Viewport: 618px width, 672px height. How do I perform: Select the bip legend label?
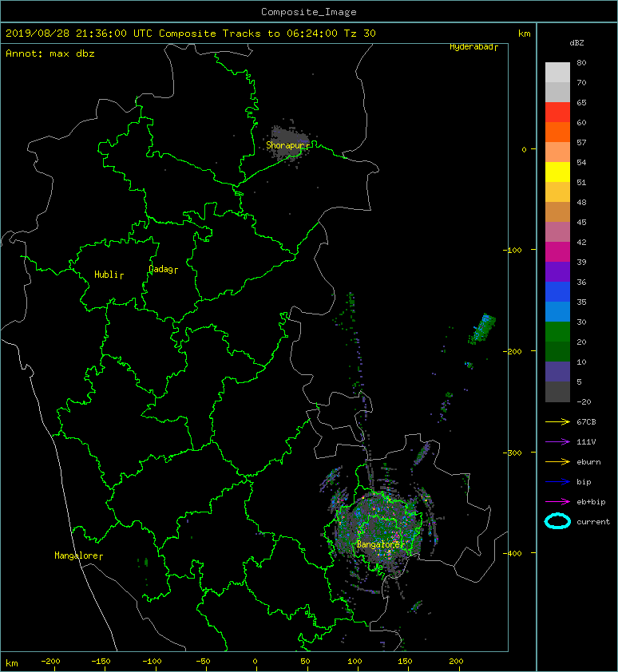pos(584,482)
